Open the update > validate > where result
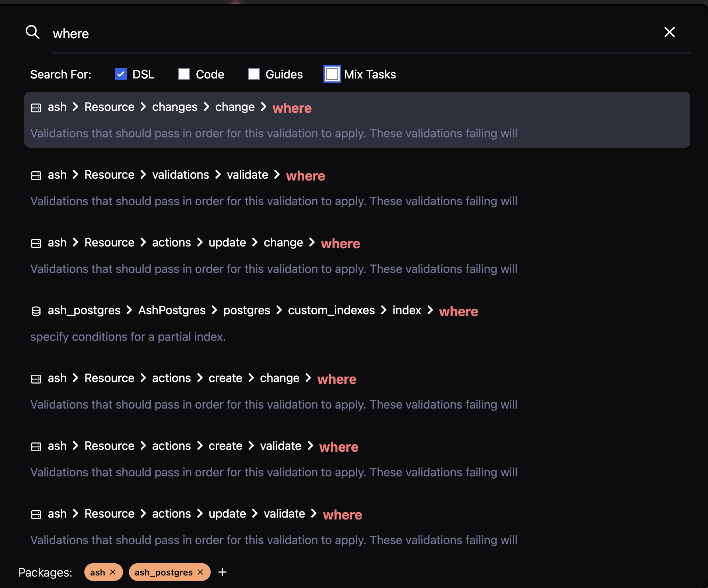This screenshot has width=708, height=588. 357,526
